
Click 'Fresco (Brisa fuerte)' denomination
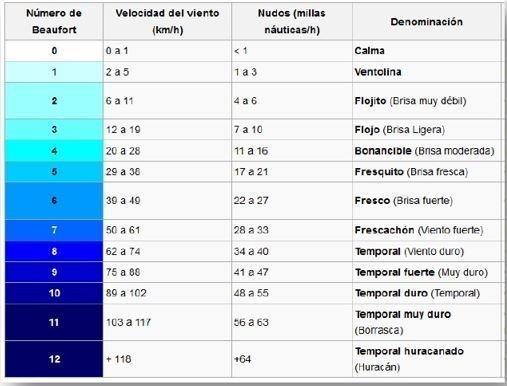click(x=404, y=200)
